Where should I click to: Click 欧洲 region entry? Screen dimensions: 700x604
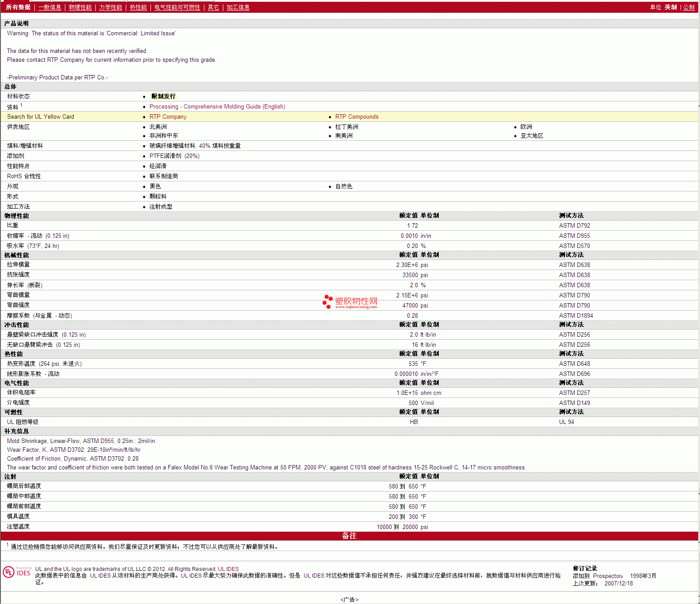point(526,127)
